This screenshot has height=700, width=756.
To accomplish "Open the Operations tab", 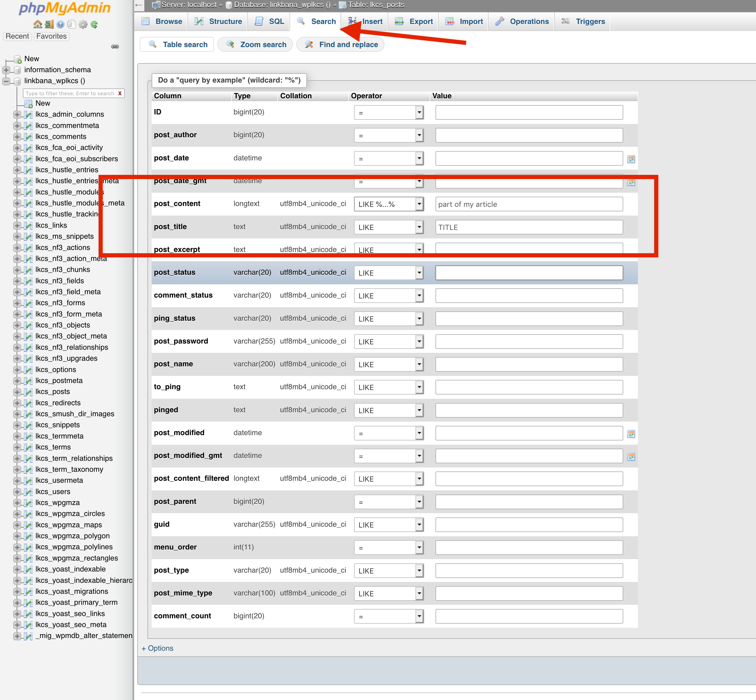I will pyautogui.click(x=522, y=21).
